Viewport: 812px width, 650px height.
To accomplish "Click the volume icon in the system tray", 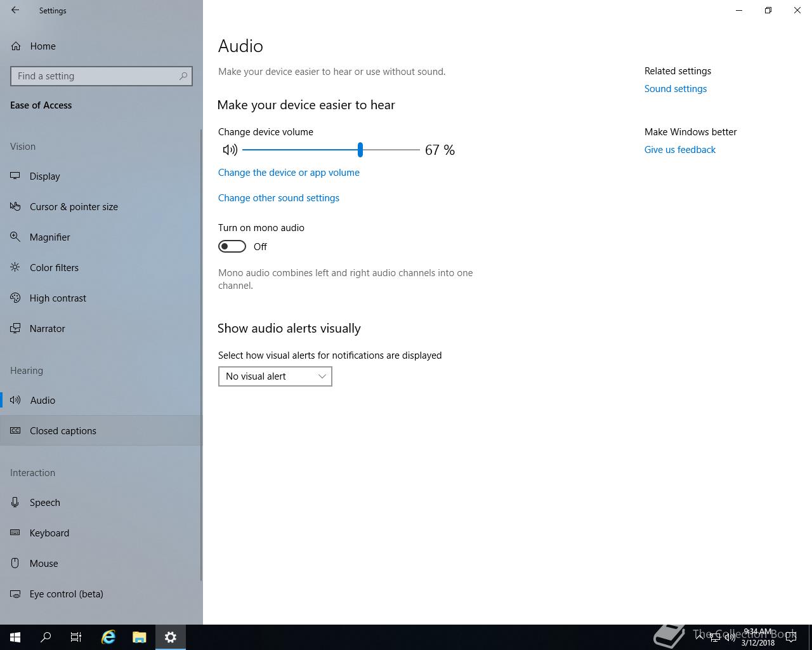I will pos(730,637).
